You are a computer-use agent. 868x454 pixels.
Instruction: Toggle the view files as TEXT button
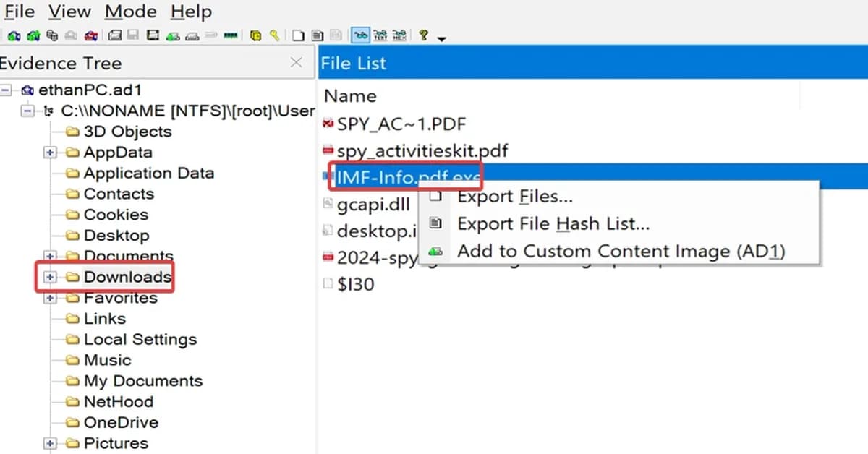(379, 35)
